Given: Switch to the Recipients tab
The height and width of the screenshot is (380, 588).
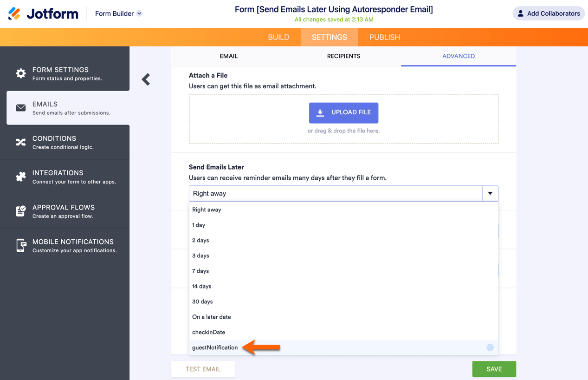Looking at the screenshot, I should coord(343,56).
